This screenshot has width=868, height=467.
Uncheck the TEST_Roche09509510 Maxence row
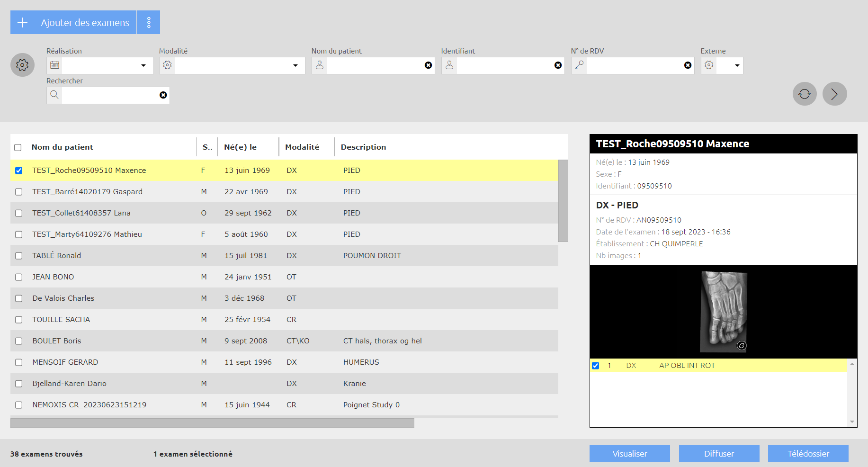point(18,171)
